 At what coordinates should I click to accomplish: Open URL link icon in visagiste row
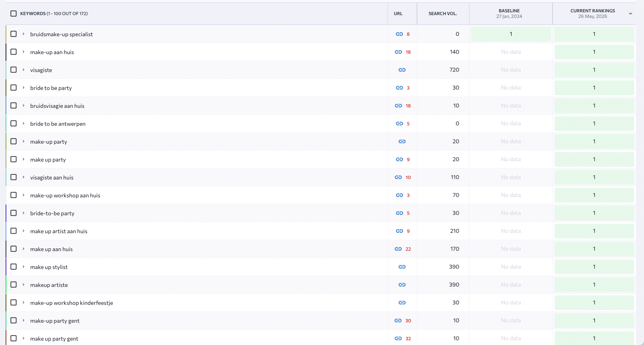[402, 70]
